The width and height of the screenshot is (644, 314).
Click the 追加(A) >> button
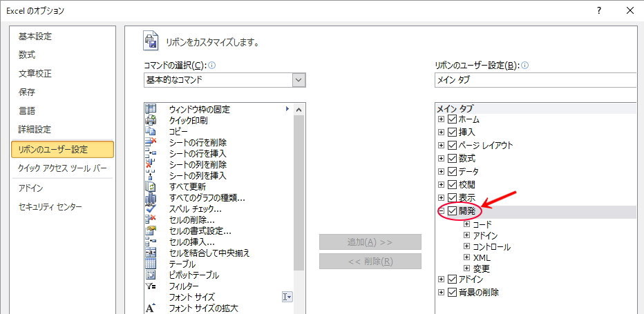[370, 242]
